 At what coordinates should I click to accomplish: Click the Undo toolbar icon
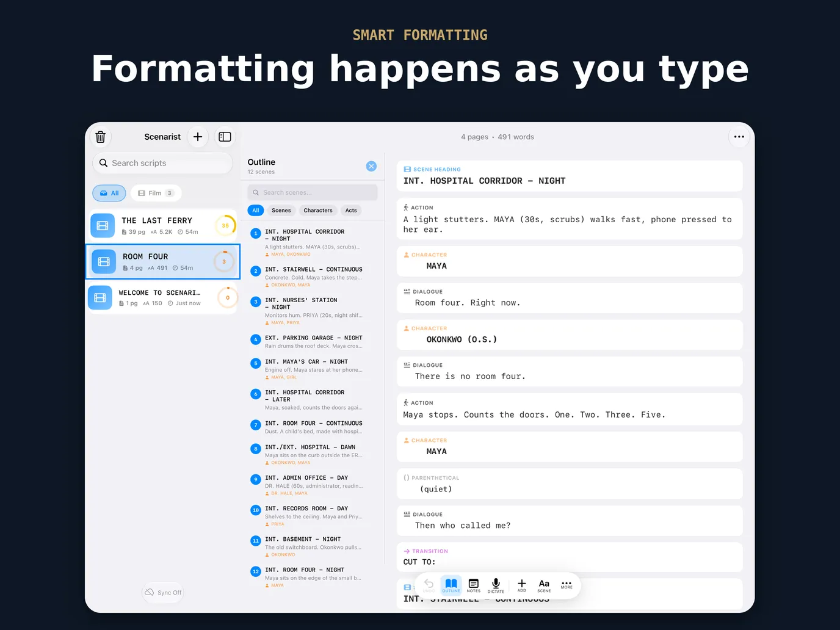point(429,585)
